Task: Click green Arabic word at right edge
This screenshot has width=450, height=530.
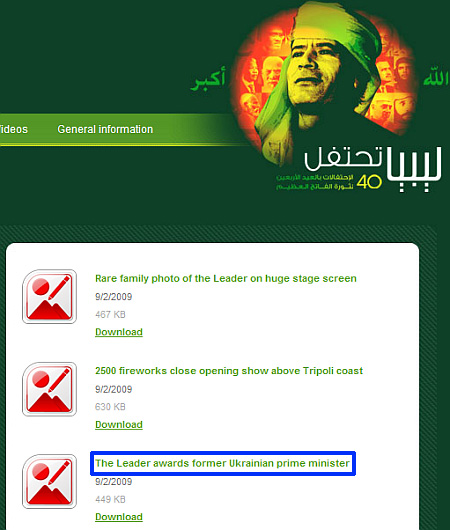Action: [436, 78]
